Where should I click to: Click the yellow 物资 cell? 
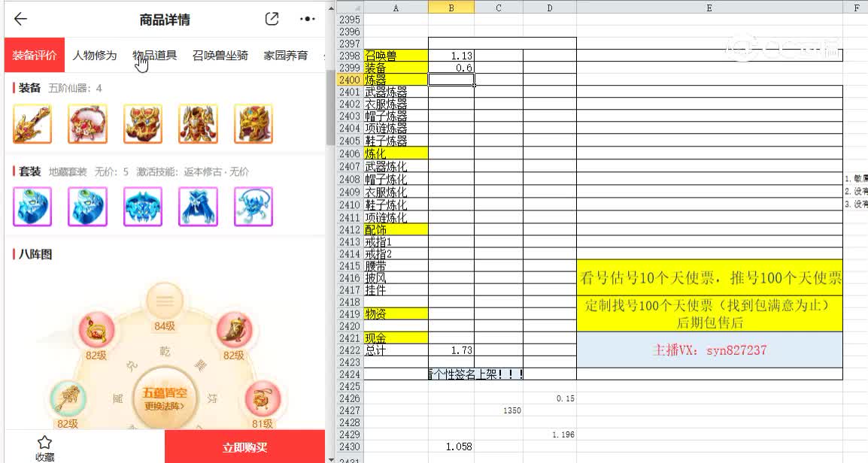pos(396,313)
